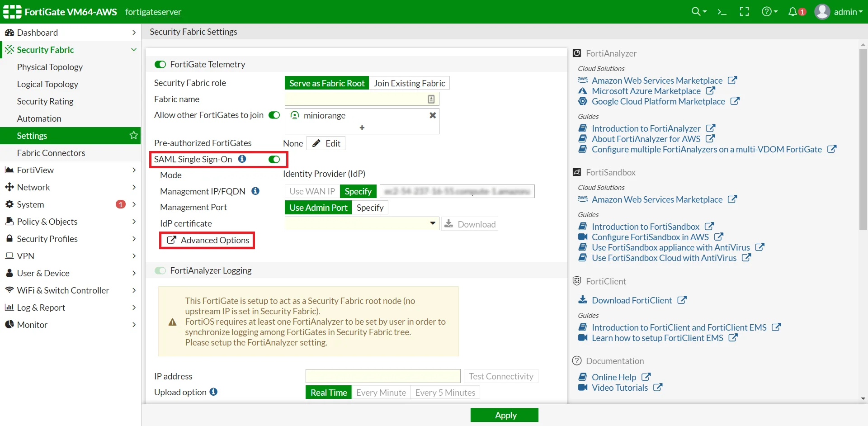Open the CLI console from the header
The height and width of the screenshot is (426, 868).
(722, 11)
